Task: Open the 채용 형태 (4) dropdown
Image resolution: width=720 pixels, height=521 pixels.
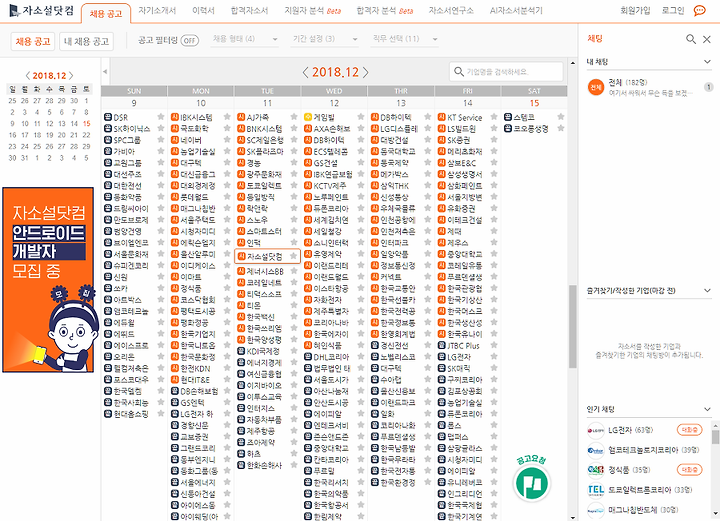Action: tap(245, 39)
